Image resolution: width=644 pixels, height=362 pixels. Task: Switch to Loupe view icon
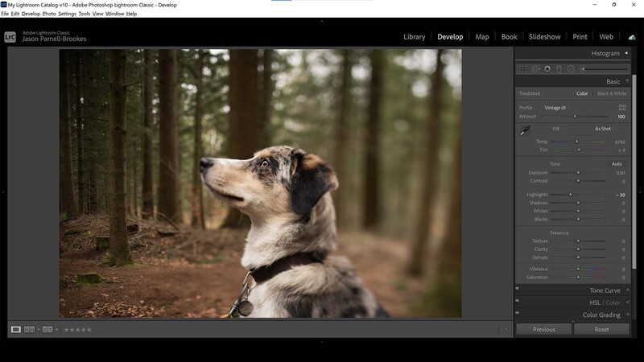[15, 330]
